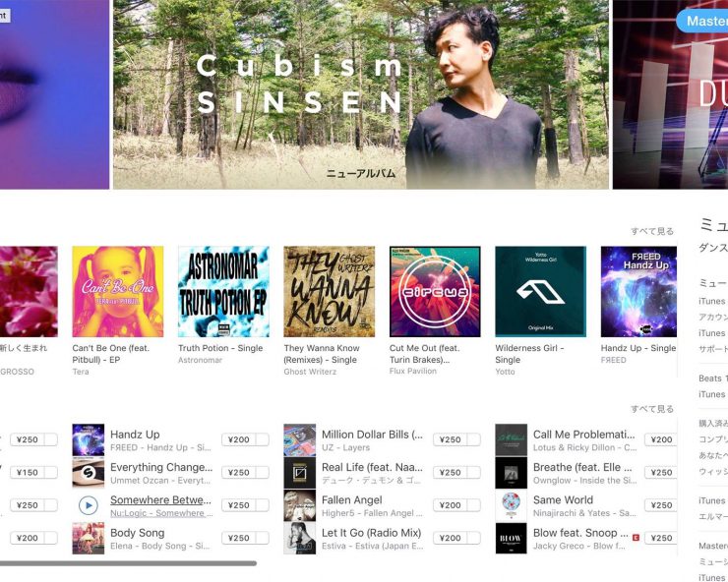Expand price dropdown for Million Dollar Bills

473,439
